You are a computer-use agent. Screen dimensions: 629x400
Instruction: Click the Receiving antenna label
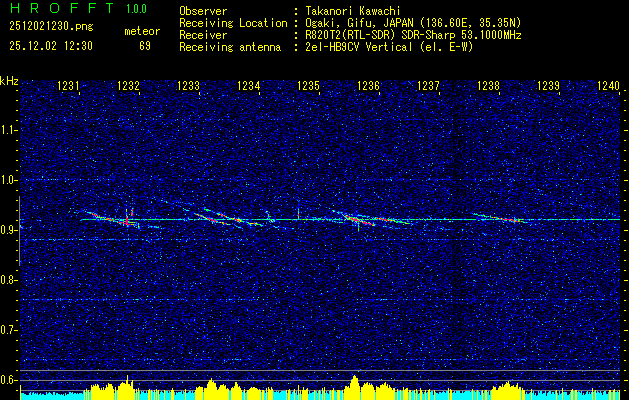pos(230,47)
